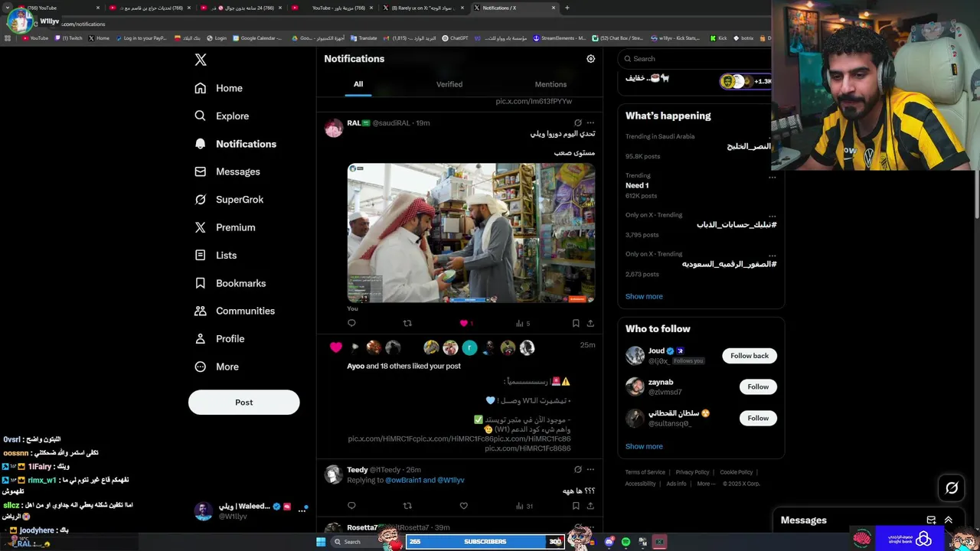Share RAL's post with the share icon

(x=590, y=323)
